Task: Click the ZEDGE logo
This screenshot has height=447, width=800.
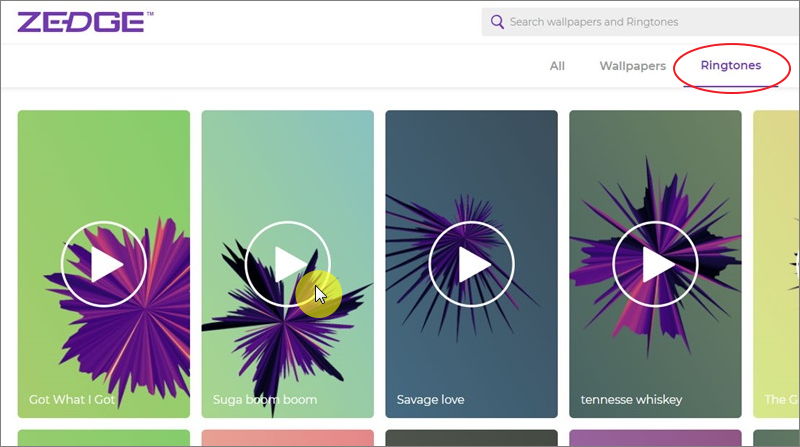Action: click(x=85, y=22)
